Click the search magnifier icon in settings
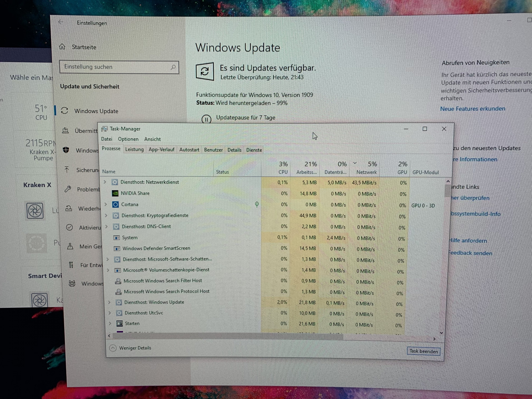Screen dimensions: 532x399 click(x=173, y=67)
